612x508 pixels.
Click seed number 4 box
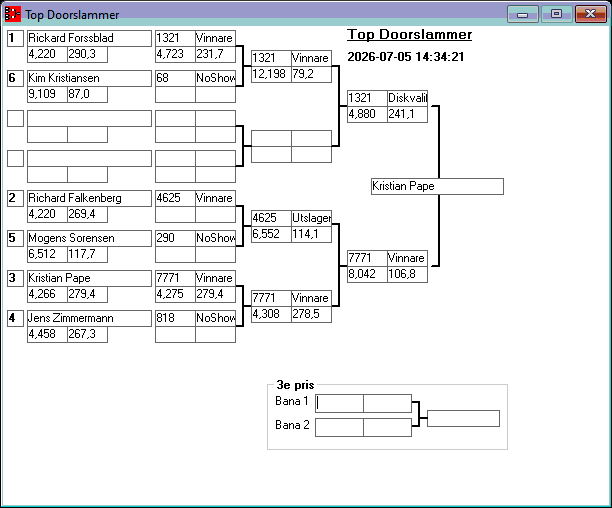click(x=16, y=318)
